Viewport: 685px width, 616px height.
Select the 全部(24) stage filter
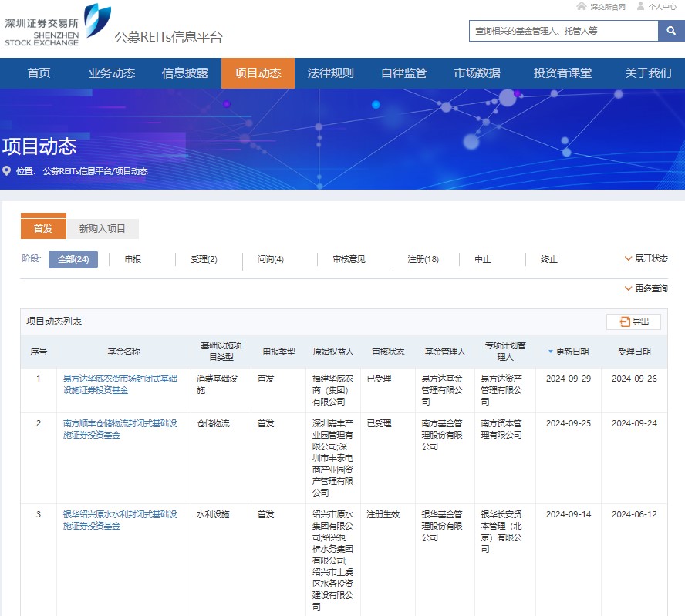[73, 259]
